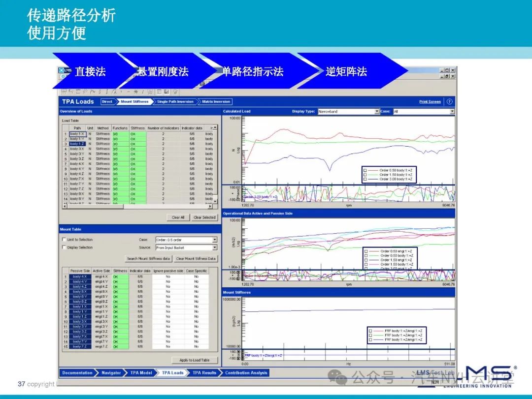
Task: Click Ignore passive side No cell for body:4:X
Action: click(168, 276)
